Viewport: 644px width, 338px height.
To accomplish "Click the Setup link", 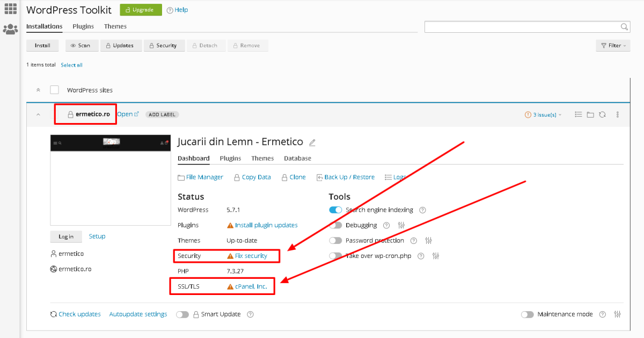I will click(x=97, y=236).
